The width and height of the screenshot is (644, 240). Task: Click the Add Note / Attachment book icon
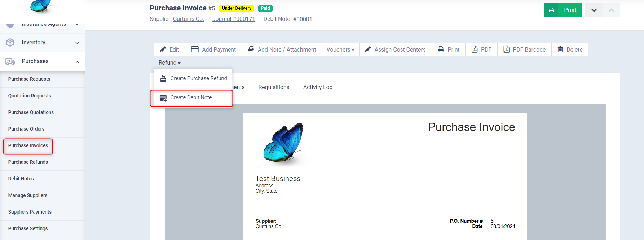251,49
